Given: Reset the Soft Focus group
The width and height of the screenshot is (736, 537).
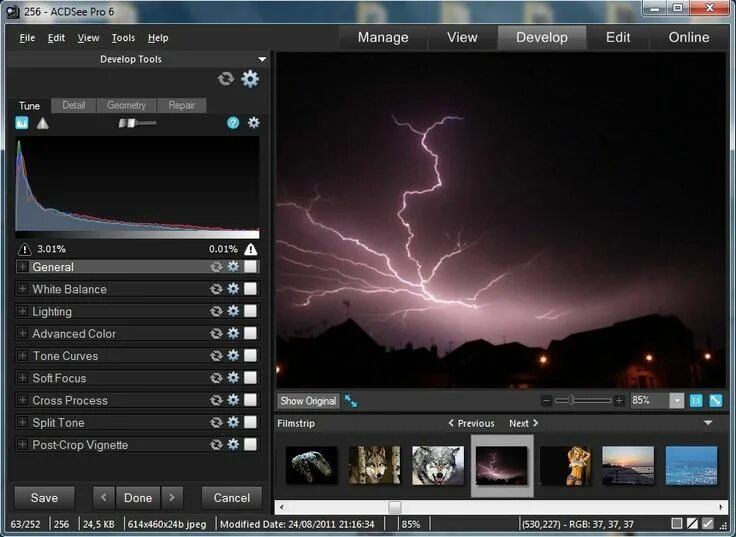Looking at the screenshot, I should pos(216,377).
